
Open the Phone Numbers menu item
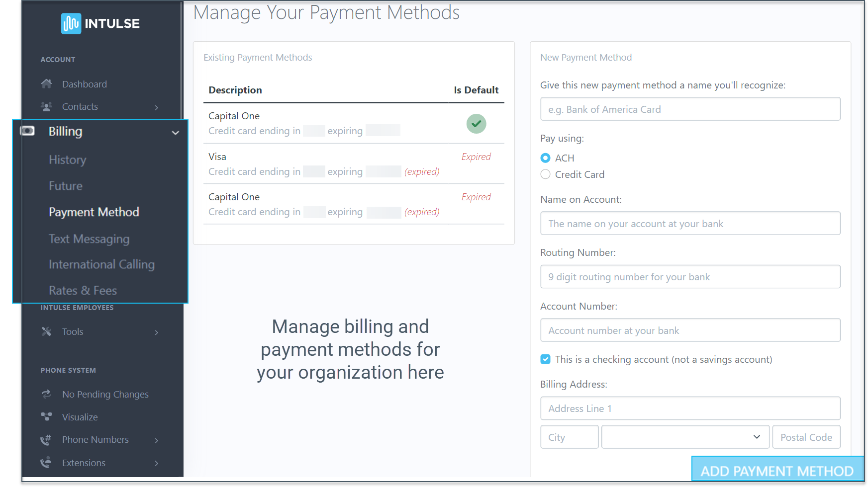95,439
